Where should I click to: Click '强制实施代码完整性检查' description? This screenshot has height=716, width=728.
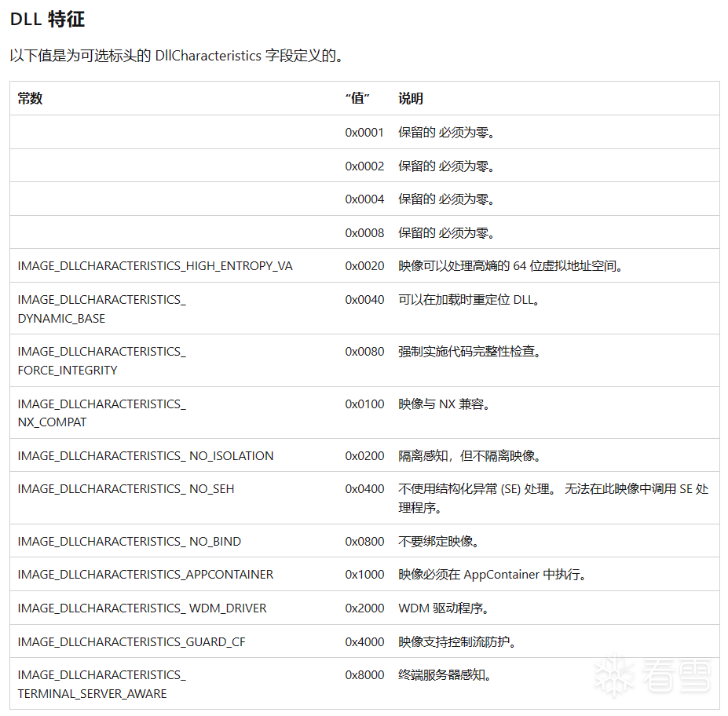(470, 352)
